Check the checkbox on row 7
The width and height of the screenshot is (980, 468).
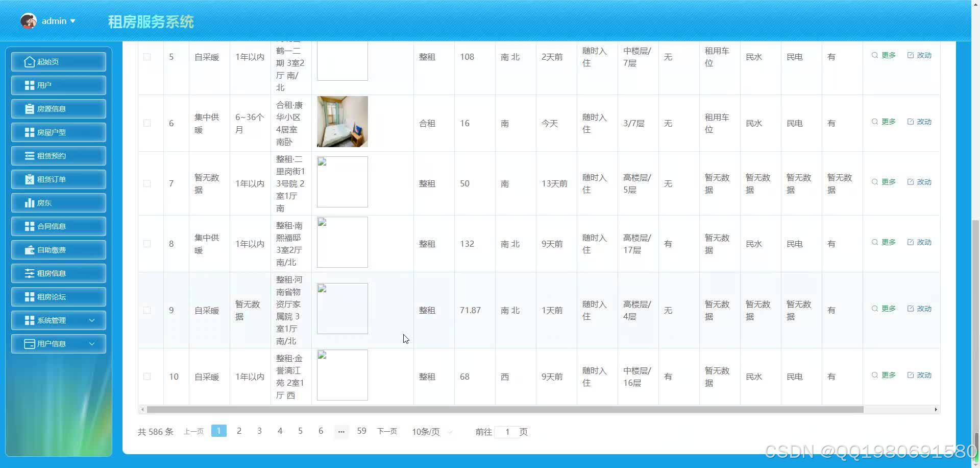[148, 183]
